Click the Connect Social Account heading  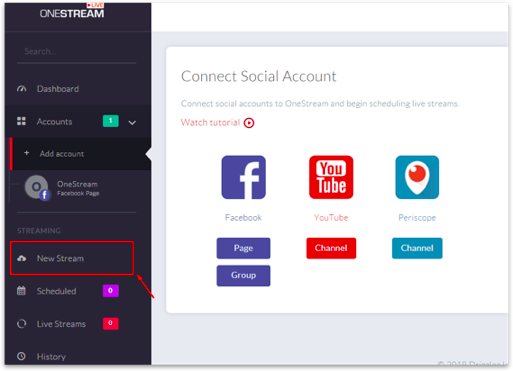[x=259, y=76]
